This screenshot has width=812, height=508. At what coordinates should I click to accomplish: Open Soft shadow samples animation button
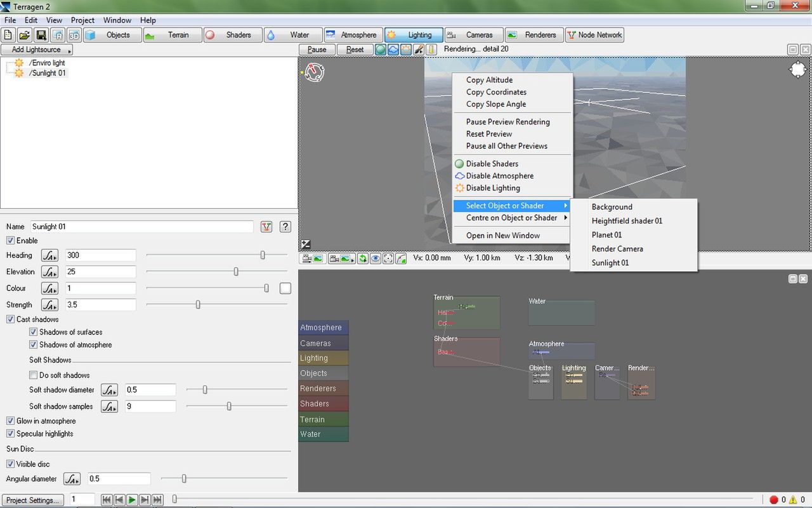[109, 406]
